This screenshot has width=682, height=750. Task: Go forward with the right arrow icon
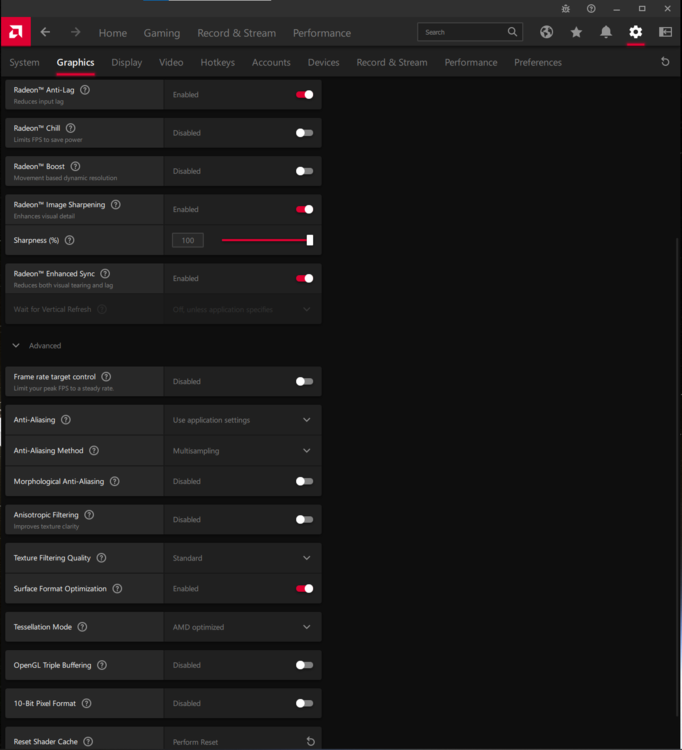pos(76,32)
